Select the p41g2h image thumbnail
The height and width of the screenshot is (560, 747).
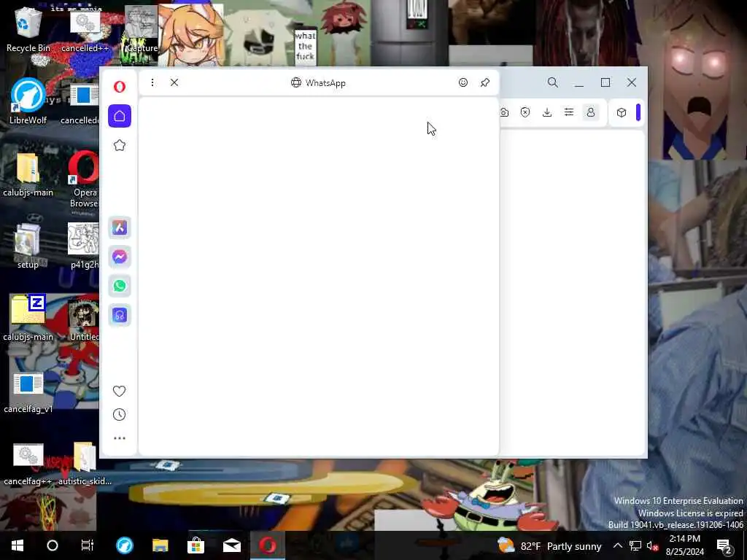[x=84, y=246]
